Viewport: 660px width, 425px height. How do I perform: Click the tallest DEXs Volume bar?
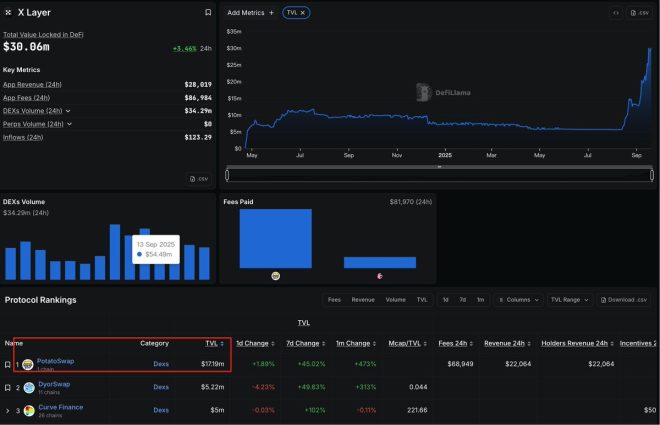115,252
